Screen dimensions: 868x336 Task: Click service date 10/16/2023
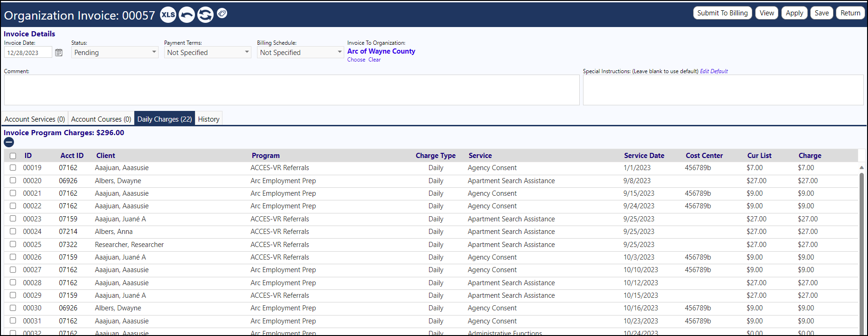(641, 308)
